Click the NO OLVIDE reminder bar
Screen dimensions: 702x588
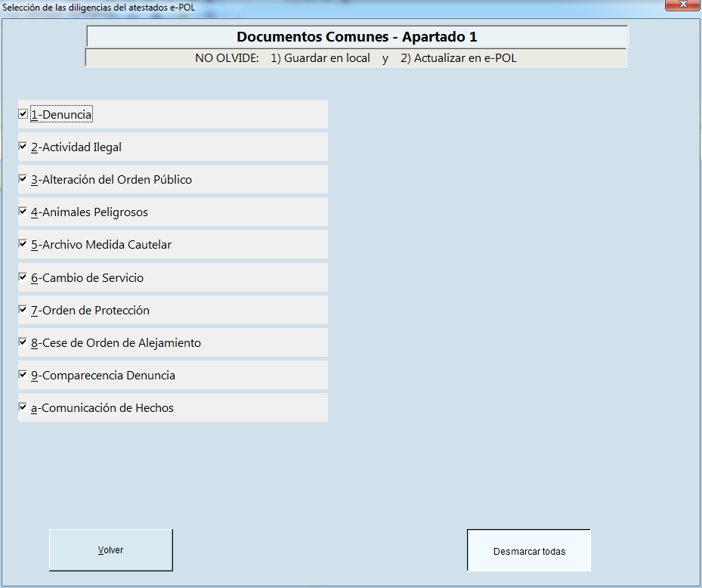(356, 58)
